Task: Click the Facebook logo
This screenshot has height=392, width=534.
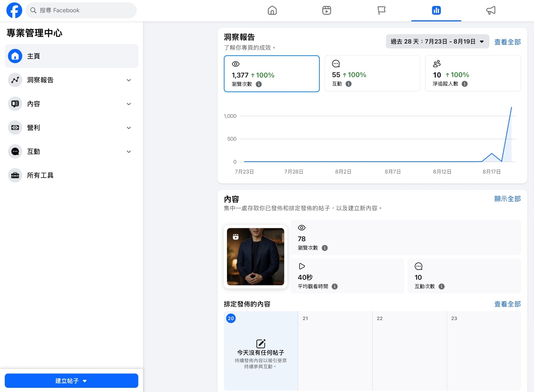Action: [x=14, y=10]
